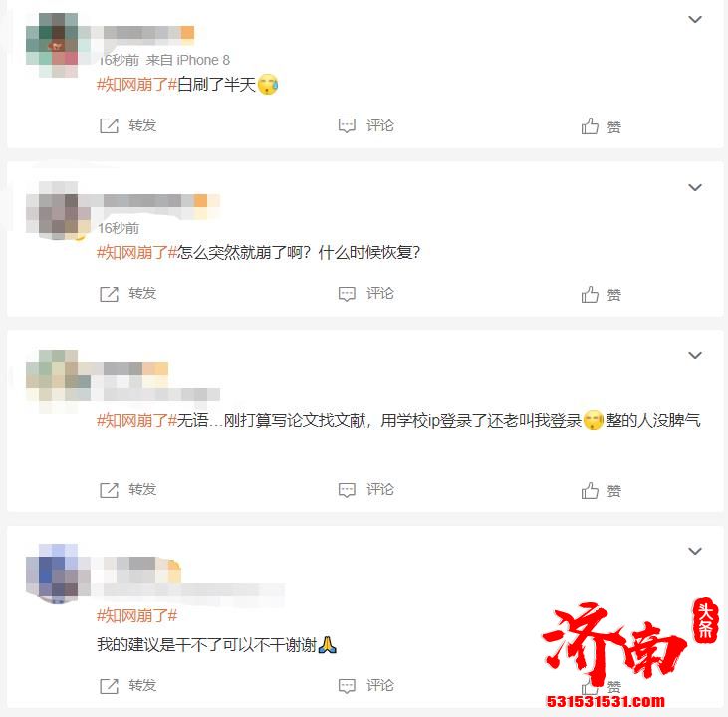Open comment icon on first post
The image size is (728, 717).
click(x=347, y=125)
